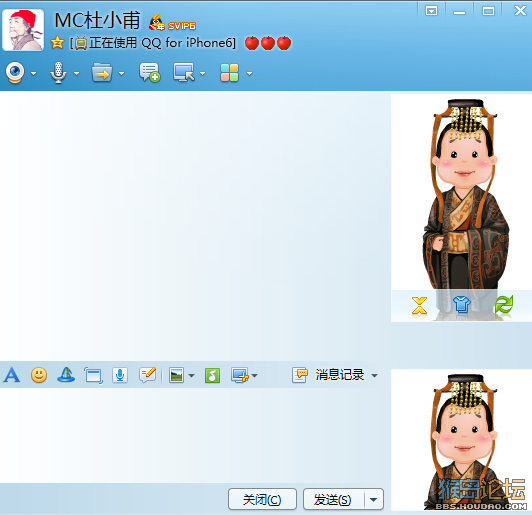This screenshot has width=532, height=515.
Task: Send a window shake
Action: 93,376
